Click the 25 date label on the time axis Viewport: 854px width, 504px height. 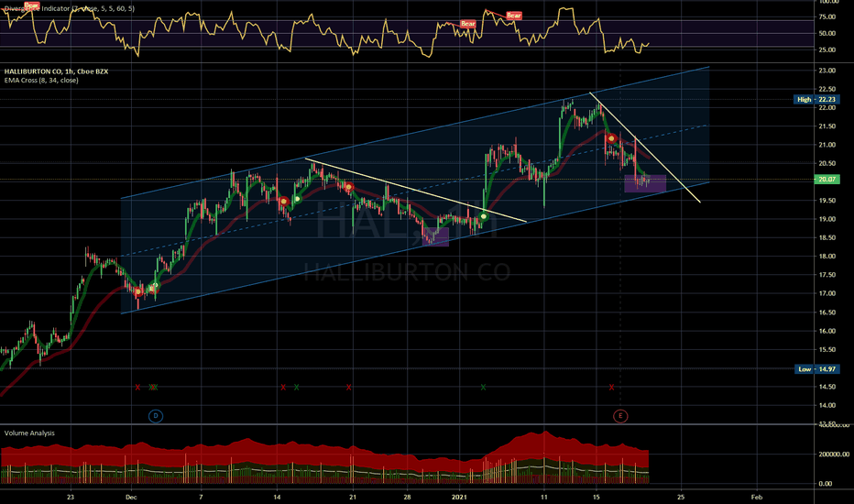(x=681, y=497)
